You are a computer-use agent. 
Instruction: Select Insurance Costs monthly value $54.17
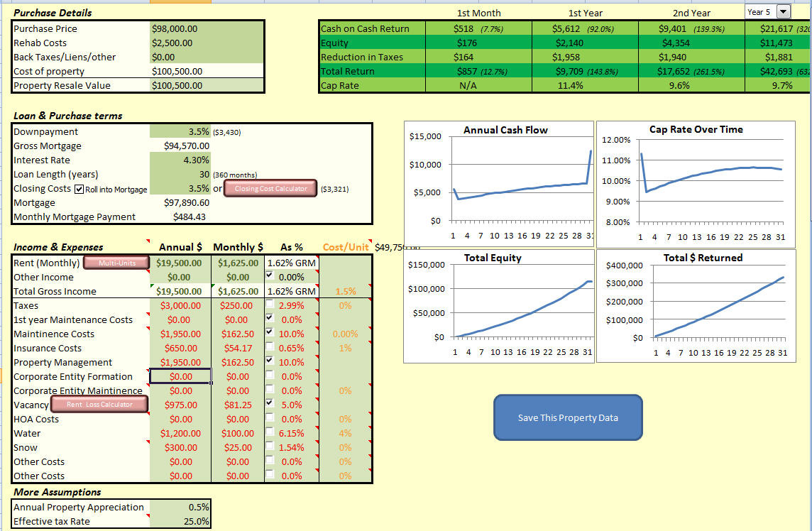(238, 348)
